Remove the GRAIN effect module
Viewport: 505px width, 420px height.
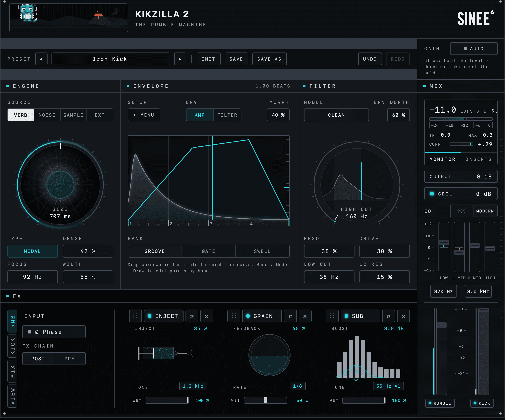pyautogui.click(x=305, y=316)
